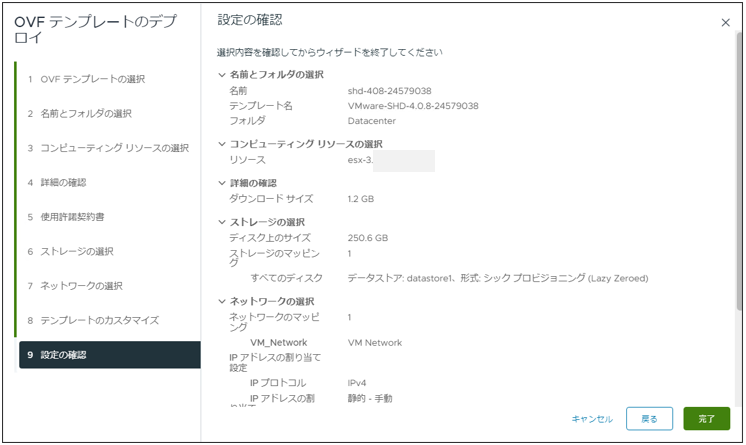Select template name VMware-SHD-4.0.8-24579038
The image size is (746, 445).
pos(413,106)
